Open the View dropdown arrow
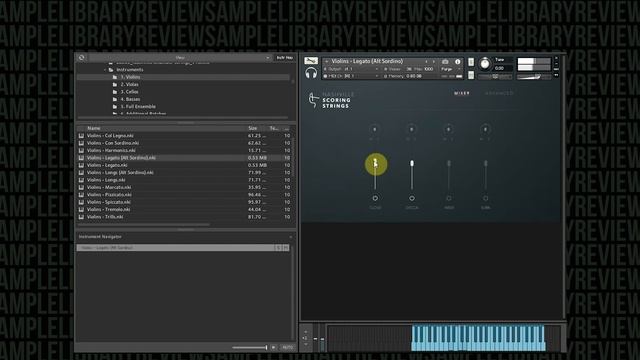This screenshot has width=640, height=360. (268, 58)
